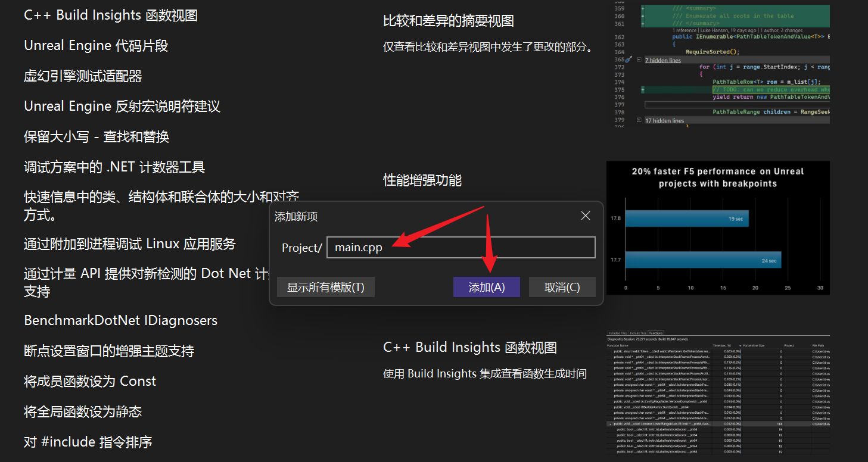Click the pencil edit icon beside line 365
The image size is (868, 462).
pyautogui.click(x=628, y=59)
